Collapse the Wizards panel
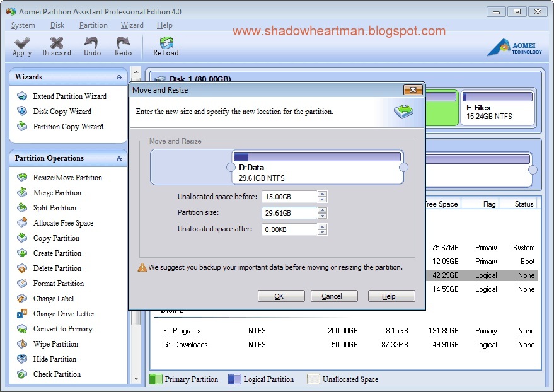The height and width of the screenshot is (392, 554). [x=119, y=77]
